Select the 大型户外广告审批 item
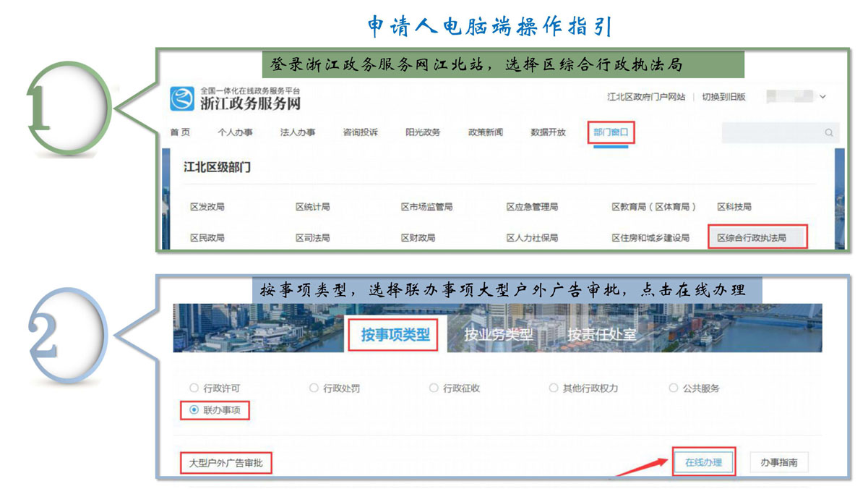The image size is (868, 489). pos(225,463)
